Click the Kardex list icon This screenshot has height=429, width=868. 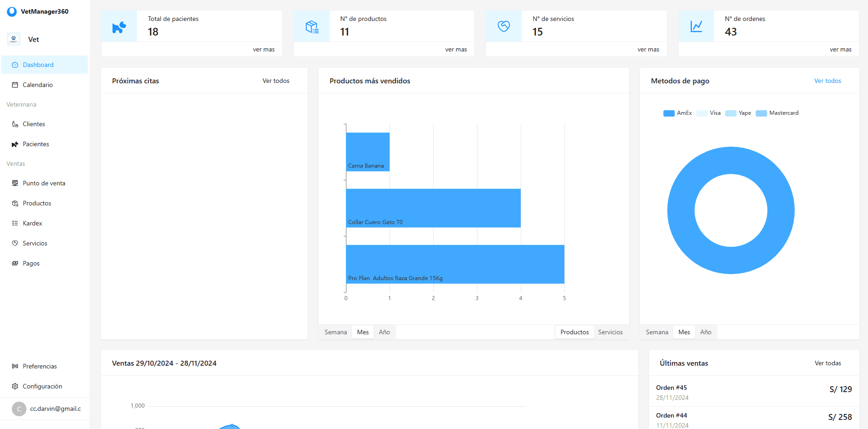(15, 223)
